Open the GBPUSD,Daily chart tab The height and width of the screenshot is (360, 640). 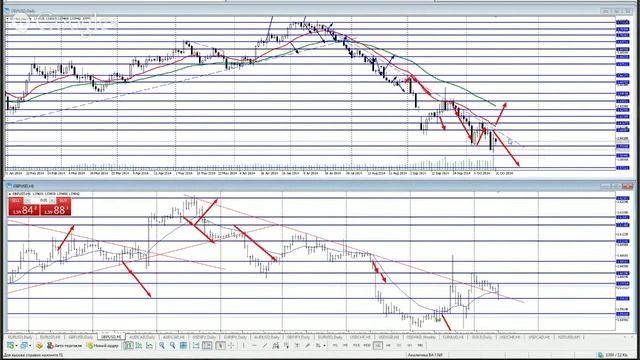click(x=81, y=337)
